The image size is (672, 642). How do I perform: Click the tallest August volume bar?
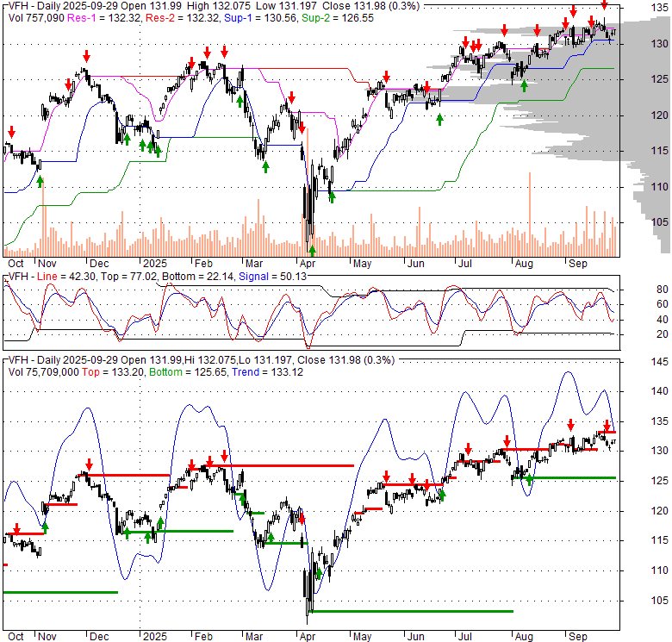coord(530,215)
